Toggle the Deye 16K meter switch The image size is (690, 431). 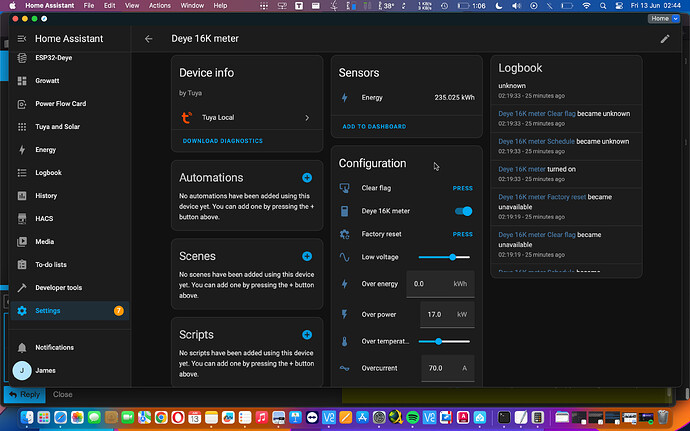pyautogui.click(x=463, y=211)
